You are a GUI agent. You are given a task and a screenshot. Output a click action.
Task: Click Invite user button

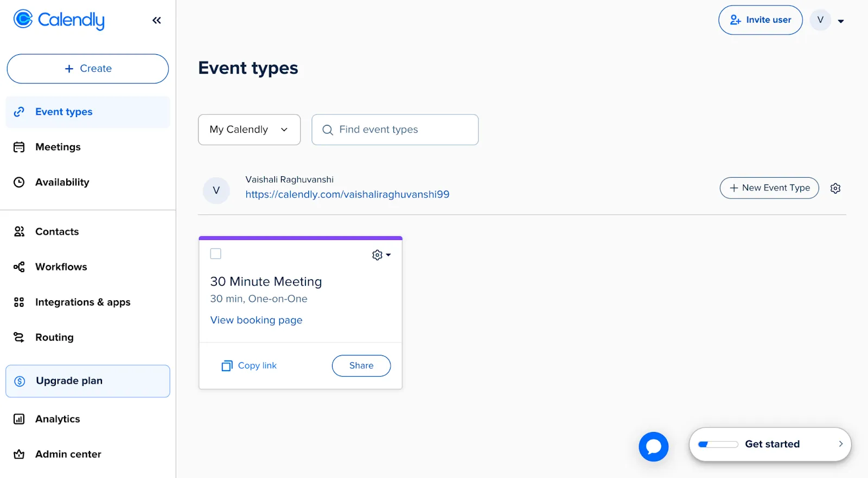[x=761, y=20]
